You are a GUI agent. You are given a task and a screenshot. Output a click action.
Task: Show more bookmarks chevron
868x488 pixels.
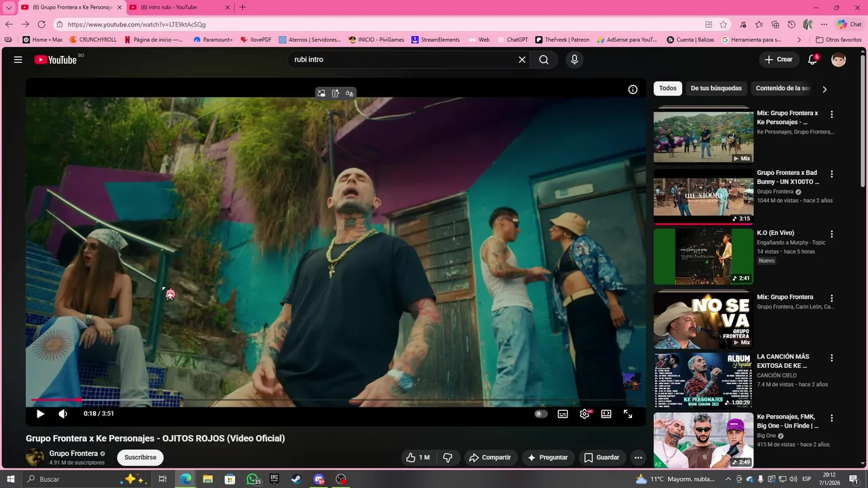pos(799,40)
